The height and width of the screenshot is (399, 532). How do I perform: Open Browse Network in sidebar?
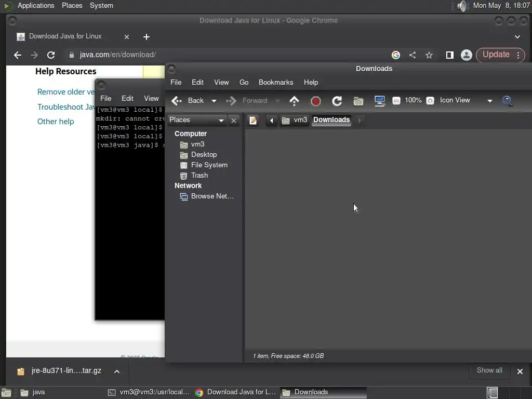(x=207, y=196)
